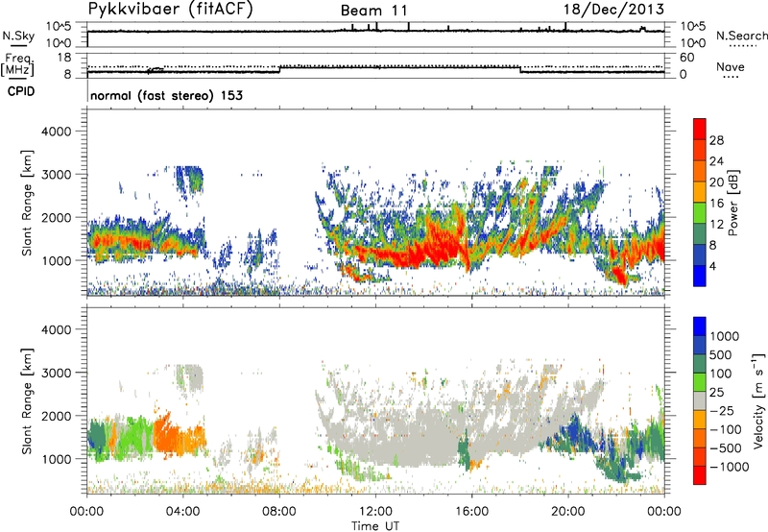The image size is (768, 532).
Task: Select the 'Freq. [MHz]' axis label
Action: pos(17,64)
